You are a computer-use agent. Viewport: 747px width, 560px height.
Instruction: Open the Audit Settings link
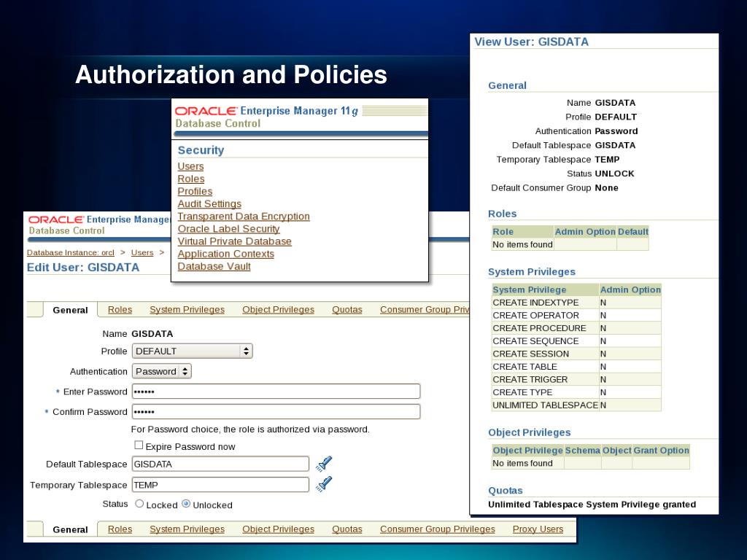[209, 204]
